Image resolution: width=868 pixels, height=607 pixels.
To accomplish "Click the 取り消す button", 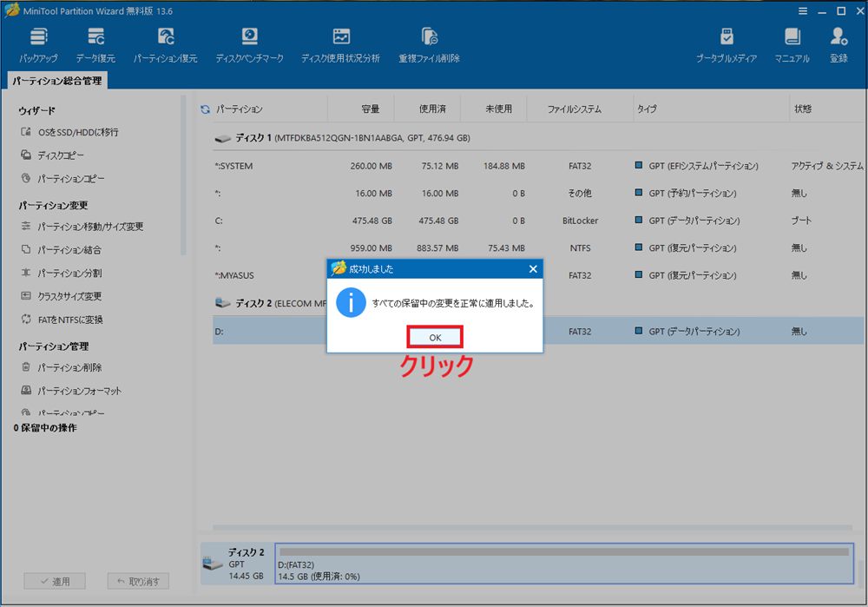I will [x=138, y=581].
